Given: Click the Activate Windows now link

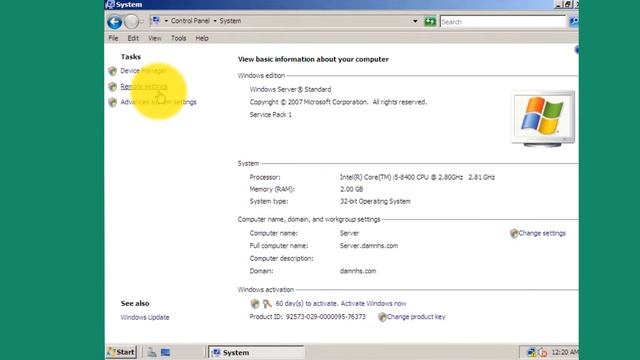Looking at the screenshot, I should click(373, 304).
